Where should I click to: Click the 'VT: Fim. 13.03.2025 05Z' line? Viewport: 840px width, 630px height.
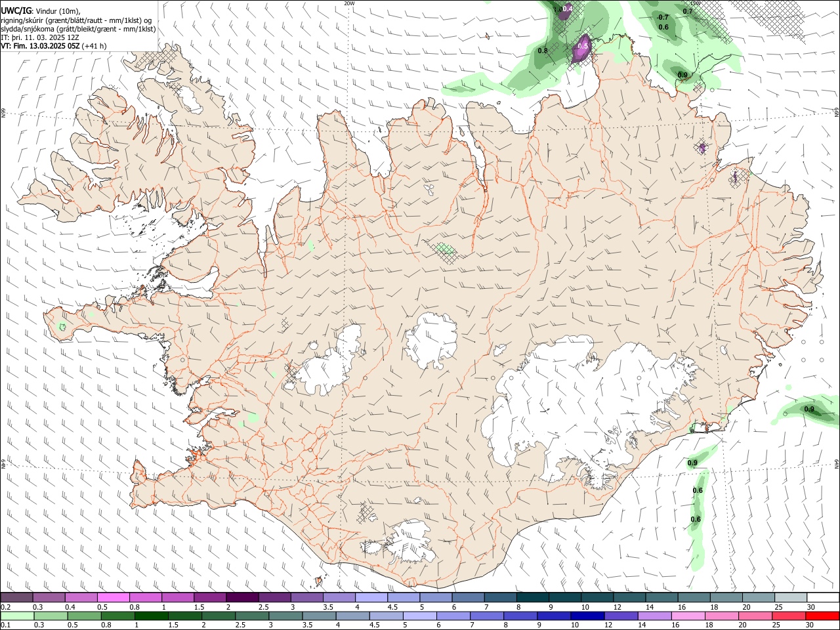click(40, 46)
